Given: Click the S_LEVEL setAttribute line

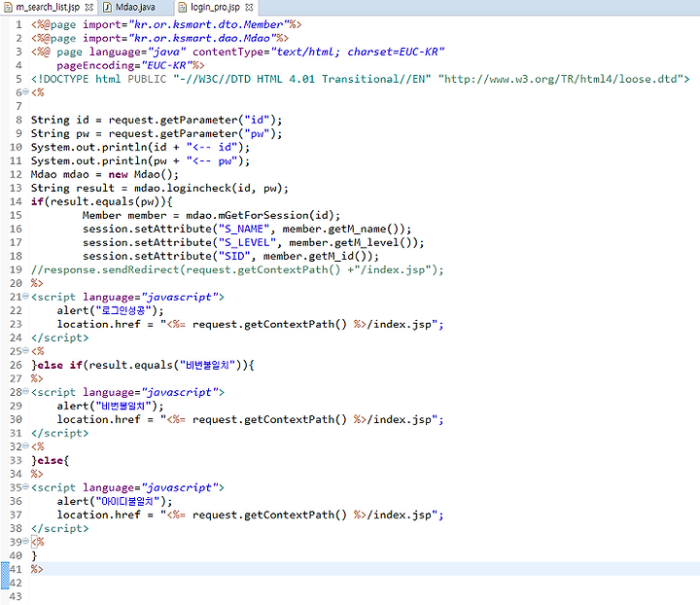Looking at the screenshot, I should click(253, 242).
